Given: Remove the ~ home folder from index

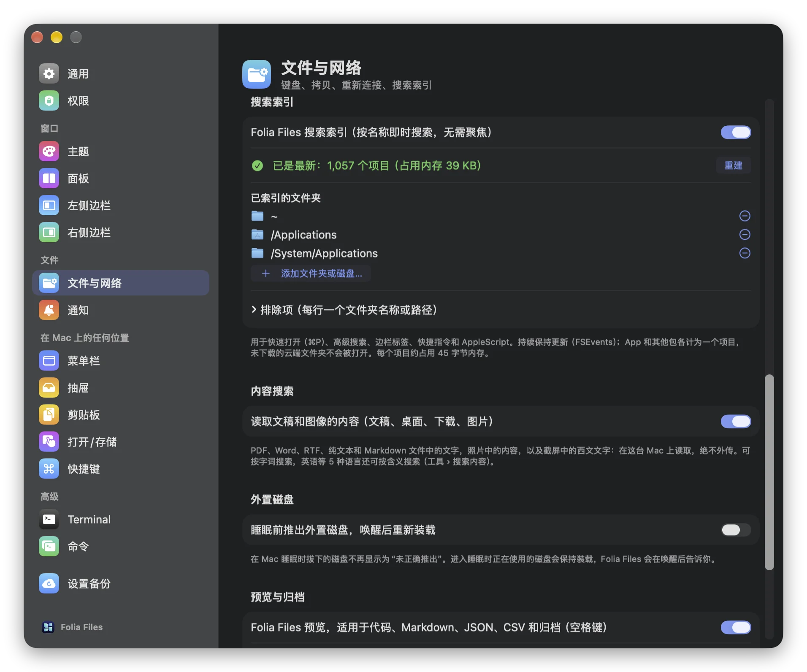Looking at the screenshot, I should tap(745, 216).
